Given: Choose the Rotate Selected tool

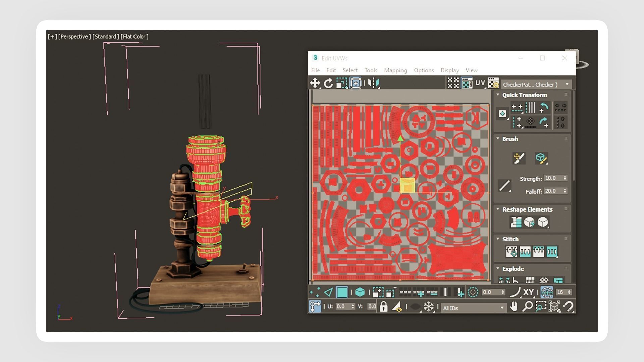Looking at the screenshot, I should click(x=328, y=83).
